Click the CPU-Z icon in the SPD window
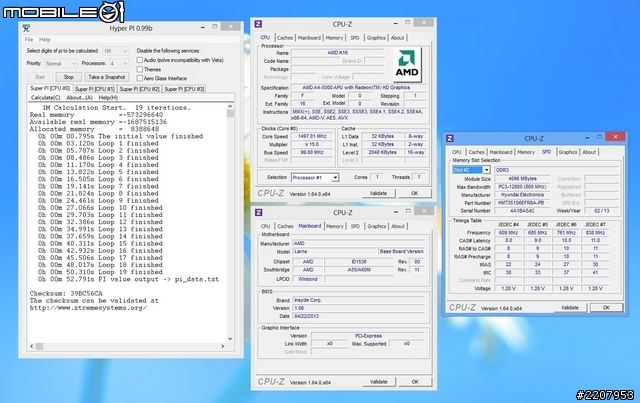This screenshot has width=640, height=403. coord(450,138)
